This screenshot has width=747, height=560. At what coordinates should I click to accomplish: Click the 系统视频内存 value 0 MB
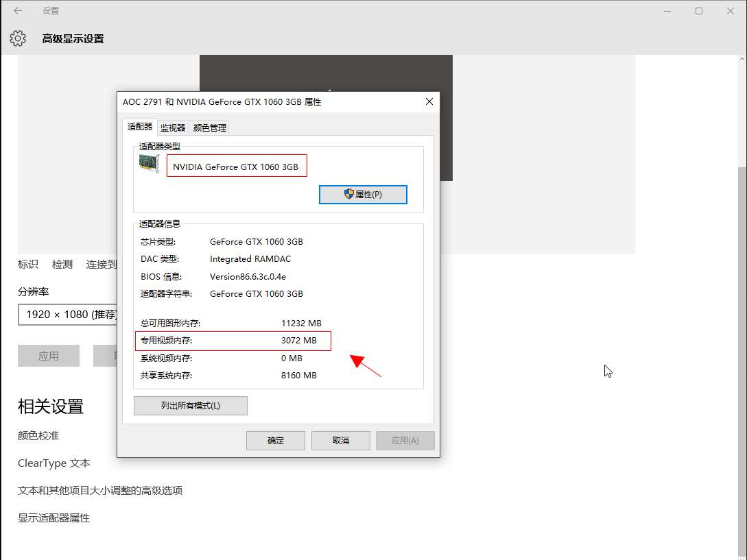click(292, 358)
